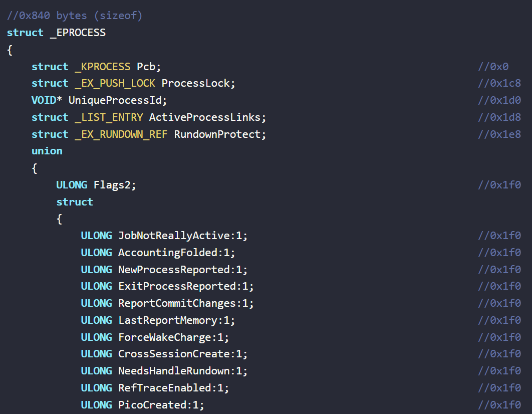This screenshot has width=532, height=414.
Task: Click the VOID* type before UniqueProcessId
Action: (47, 100)
